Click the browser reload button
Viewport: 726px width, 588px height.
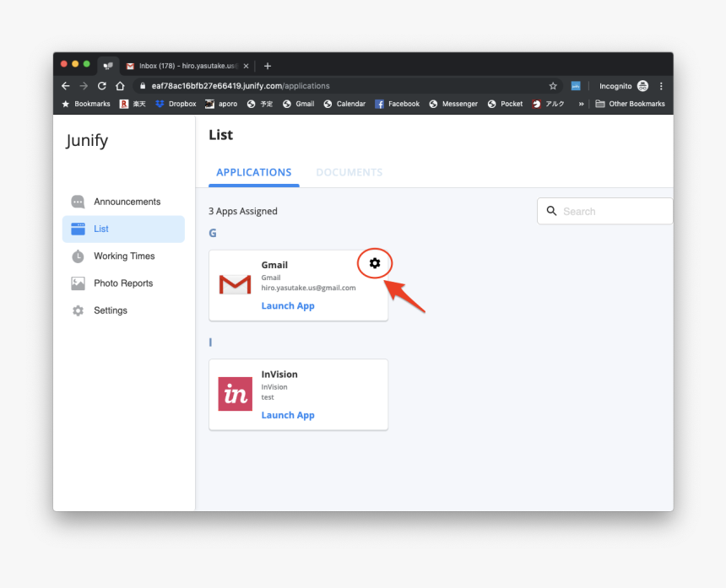pos(102,86)
